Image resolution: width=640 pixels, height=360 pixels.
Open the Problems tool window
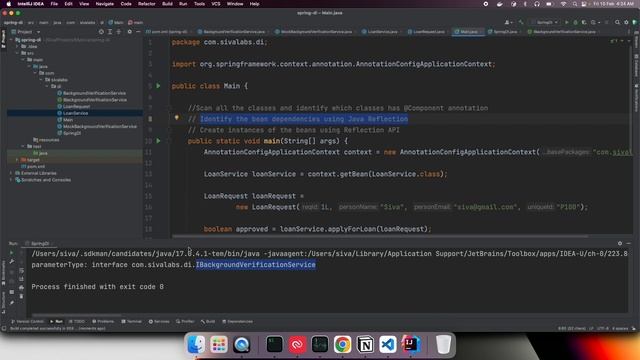pyautogui.click(x=103, y=322)
